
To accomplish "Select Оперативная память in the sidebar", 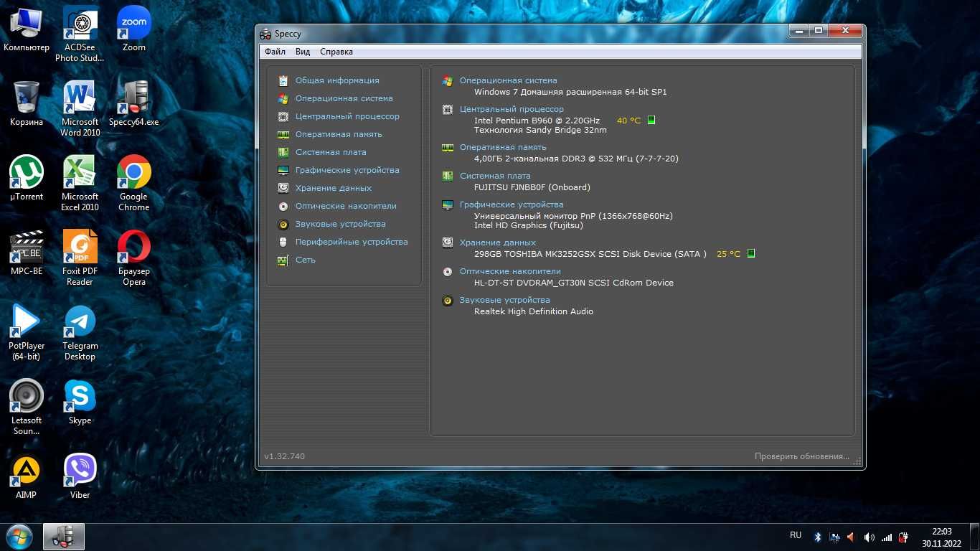I will pyautogui.click(x=339, y=134).
